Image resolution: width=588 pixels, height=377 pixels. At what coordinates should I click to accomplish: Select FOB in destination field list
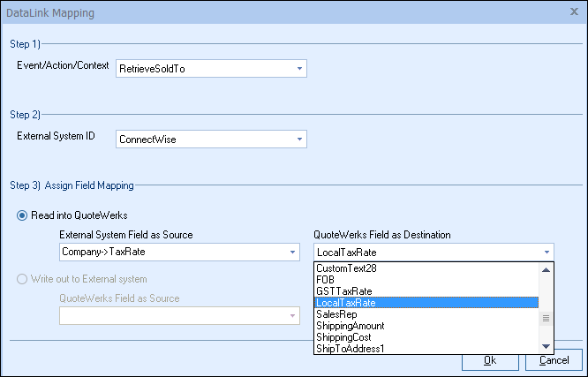(426, 280)
